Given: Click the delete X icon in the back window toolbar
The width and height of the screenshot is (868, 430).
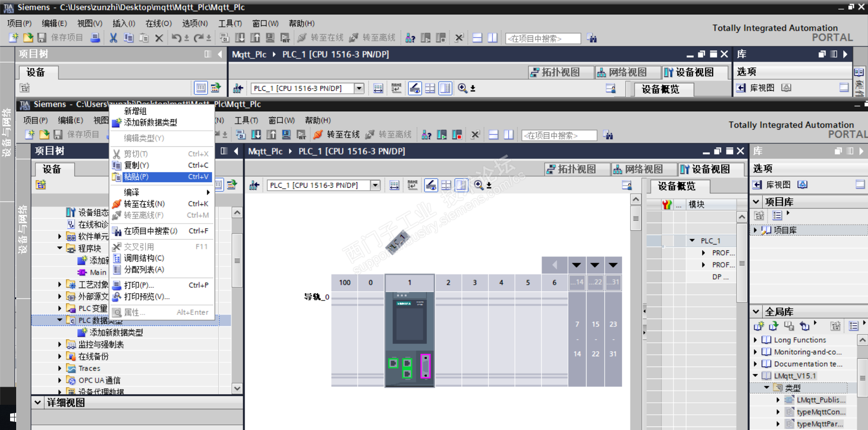Looking at the screenshot, I should [x=159, y=38].
